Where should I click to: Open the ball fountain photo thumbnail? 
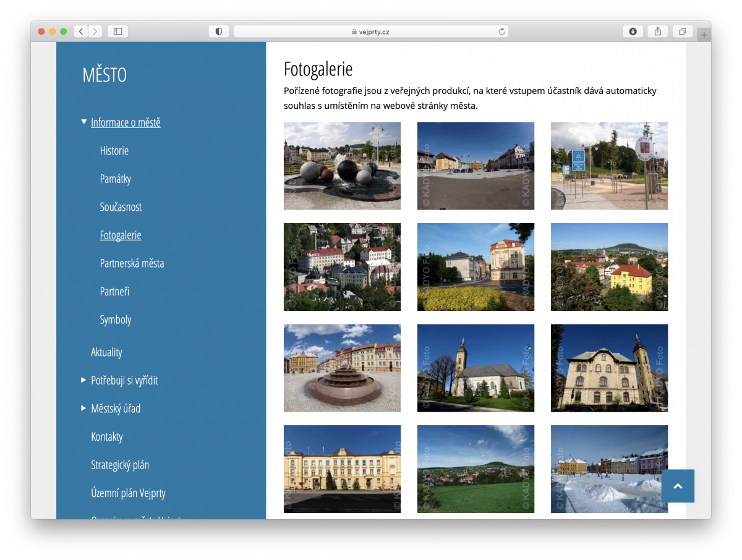tap(342, 166)
